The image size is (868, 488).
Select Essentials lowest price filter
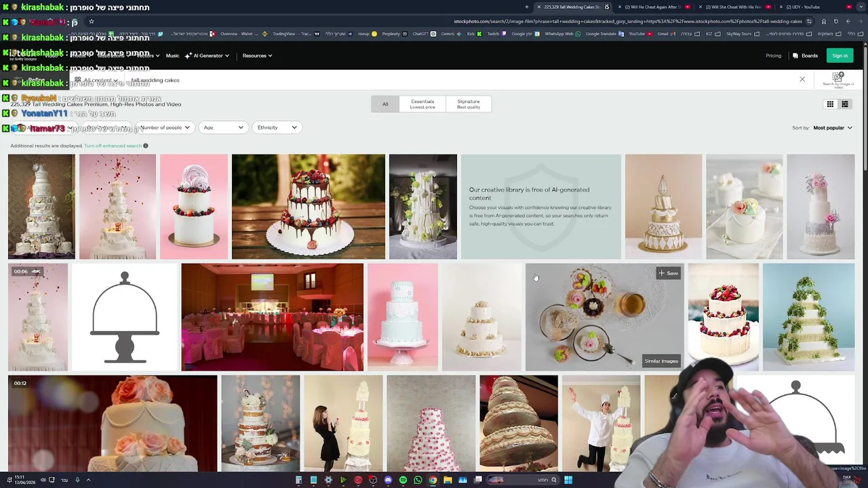click(x=422, y=104)
